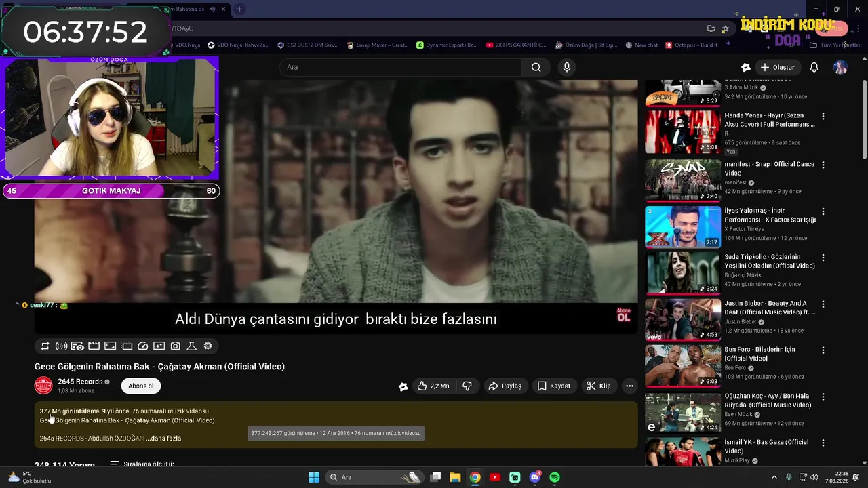Open the playback speed gauge icon
868x488 pixels.
point(142,346)
